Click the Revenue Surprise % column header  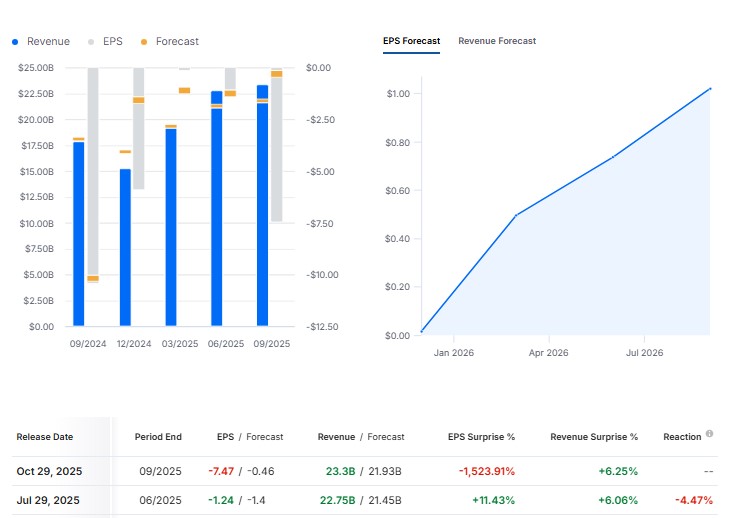[x=594, y=437]
